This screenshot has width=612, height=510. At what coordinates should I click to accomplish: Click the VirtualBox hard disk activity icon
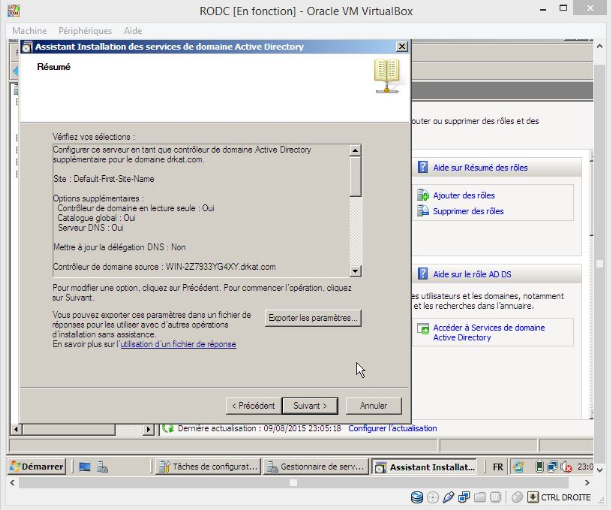417,497
